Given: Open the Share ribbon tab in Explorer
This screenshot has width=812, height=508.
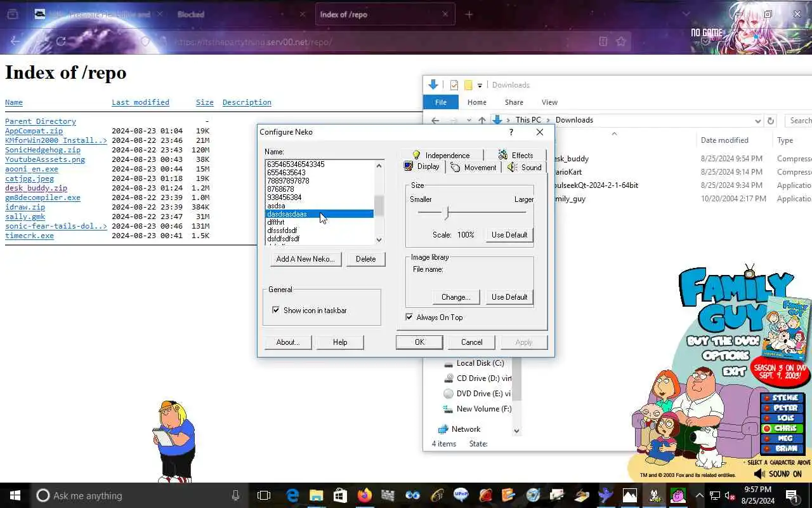Looking at the screenshot, I should coord(514,102).
